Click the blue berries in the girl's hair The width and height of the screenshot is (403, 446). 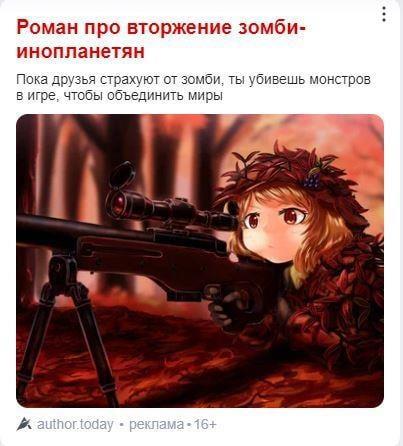[311, 180]
